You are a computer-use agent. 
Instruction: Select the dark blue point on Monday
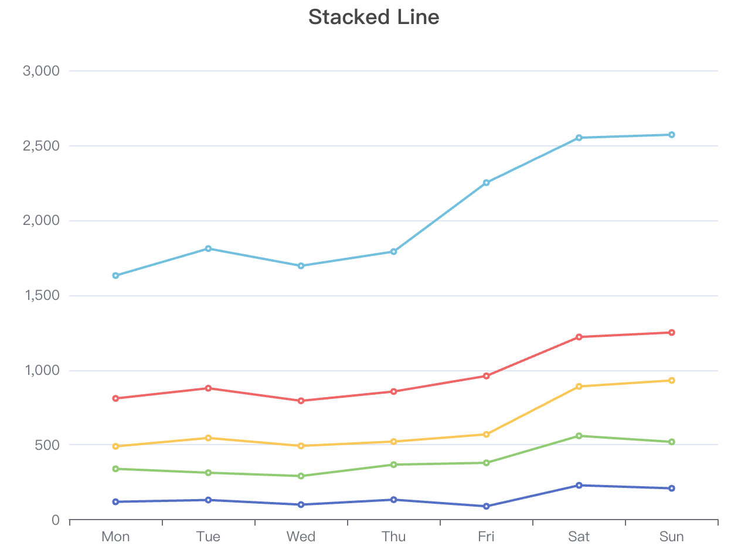pyautogui.click(x=115, y=501)
